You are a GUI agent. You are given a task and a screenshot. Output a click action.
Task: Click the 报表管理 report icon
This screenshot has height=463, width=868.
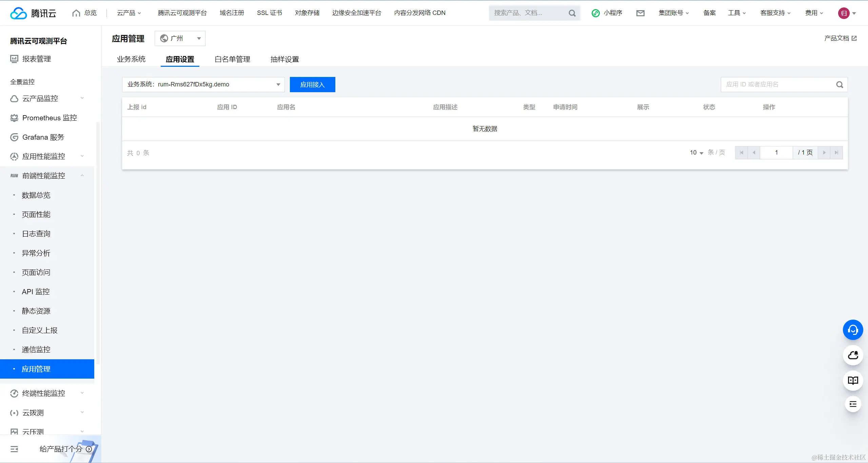coord(14,58)
